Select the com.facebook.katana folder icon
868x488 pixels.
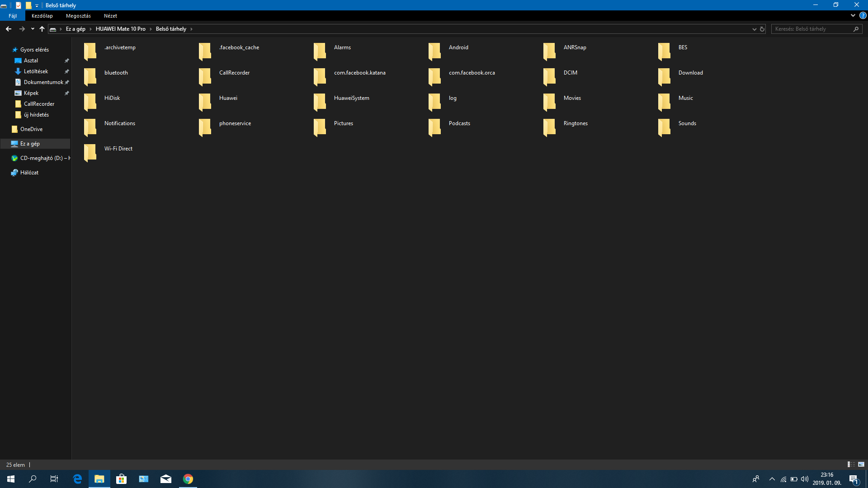pyautogui.click(x=320, y=77)
